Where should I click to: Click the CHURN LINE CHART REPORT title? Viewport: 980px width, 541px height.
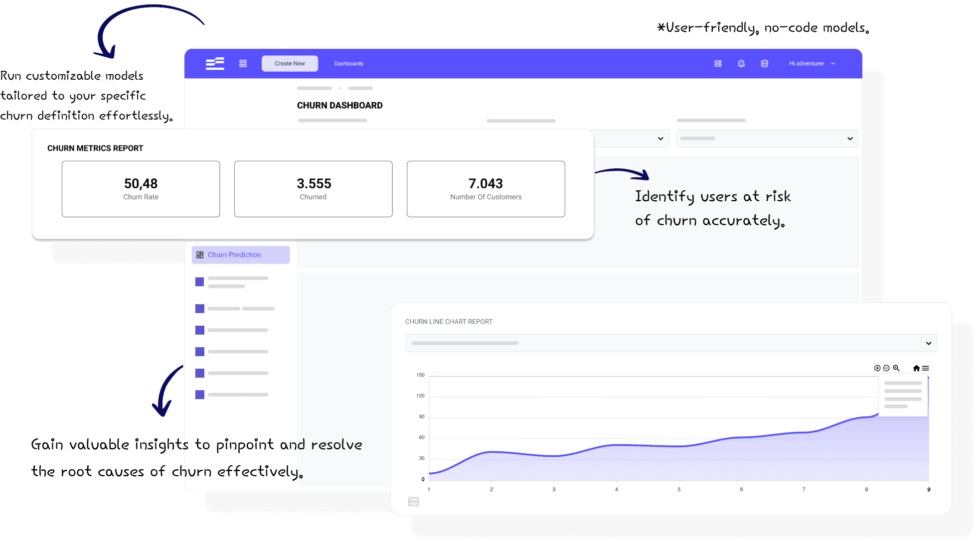pyautogui.click(x=449, y=322)
